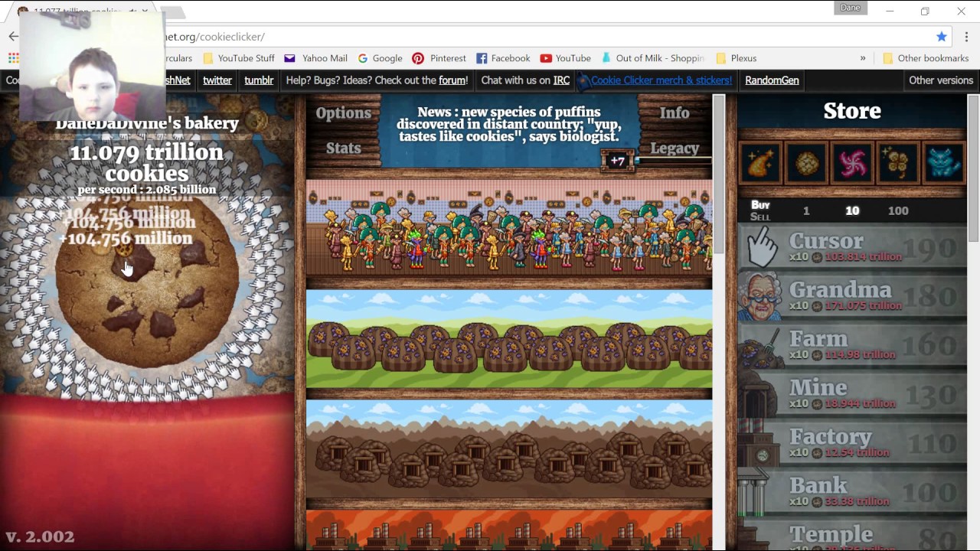
Task: Open the Google bookmark
Action: [x=380, y=58]
